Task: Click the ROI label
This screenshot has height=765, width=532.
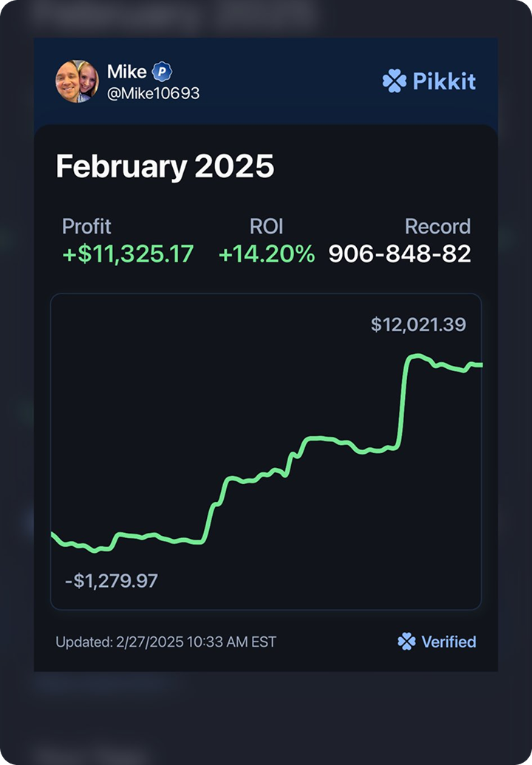Action: (267, 226)
